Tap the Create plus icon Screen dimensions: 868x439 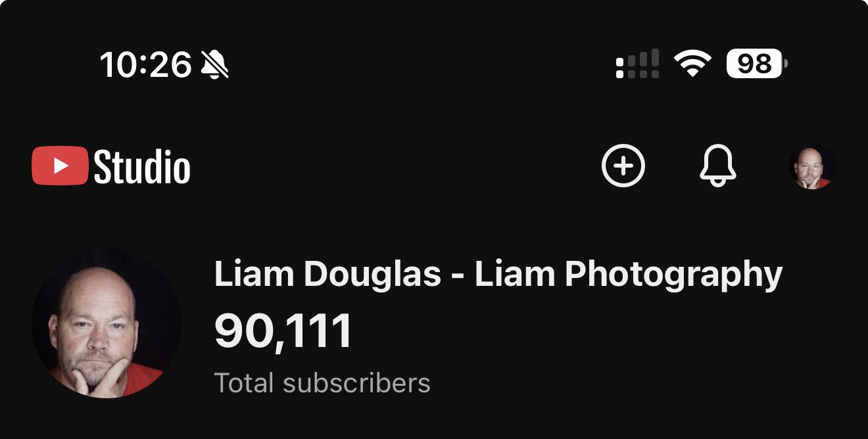click(623, 166)
